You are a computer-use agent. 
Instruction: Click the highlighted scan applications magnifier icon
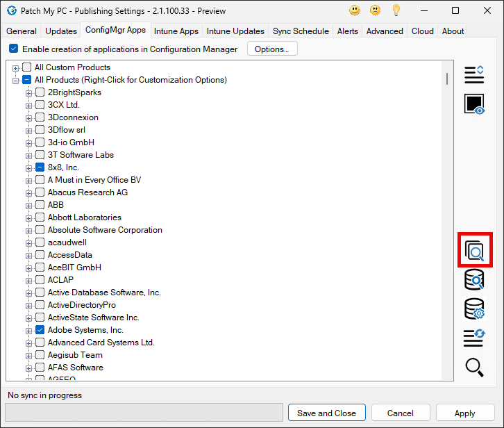(475, 250)
